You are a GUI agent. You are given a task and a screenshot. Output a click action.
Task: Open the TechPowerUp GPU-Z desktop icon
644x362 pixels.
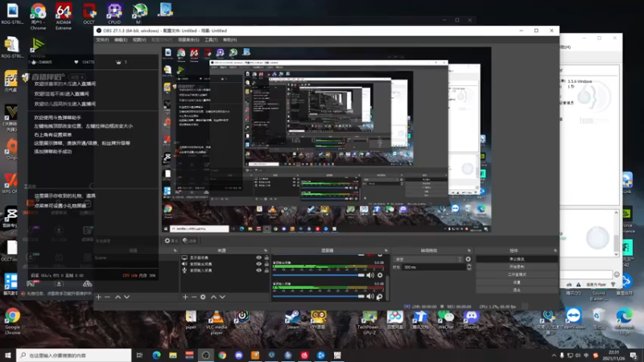[x=369, y=323]
